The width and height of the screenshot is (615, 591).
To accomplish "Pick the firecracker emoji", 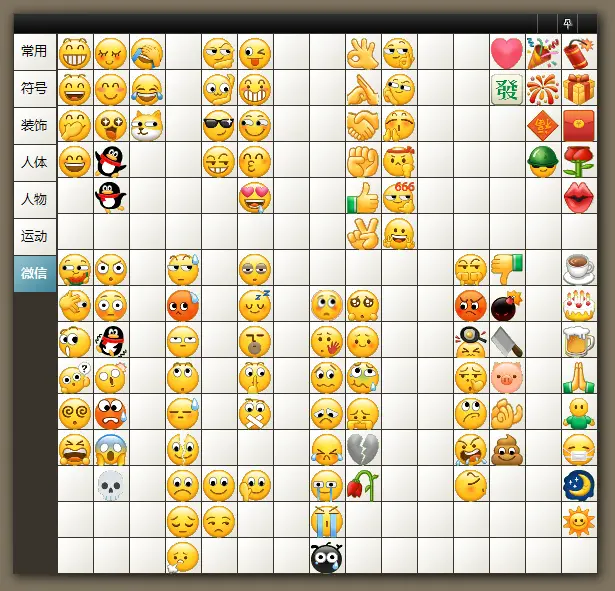I will click(579, 53).
